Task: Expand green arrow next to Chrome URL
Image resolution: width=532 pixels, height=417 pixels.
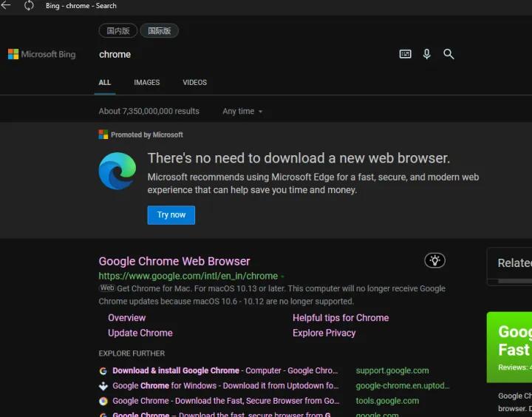Action: click(283, 277)
